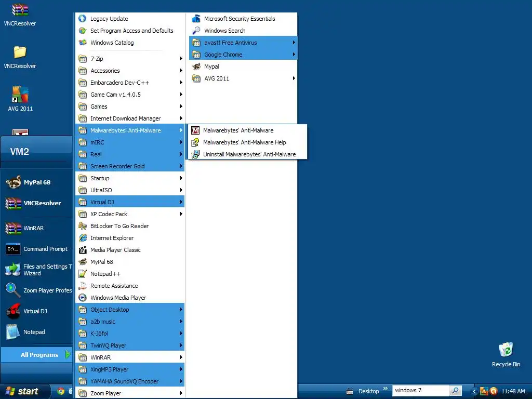
Task: Open XingMP3 Player group
Action: [x=129, y=369]
